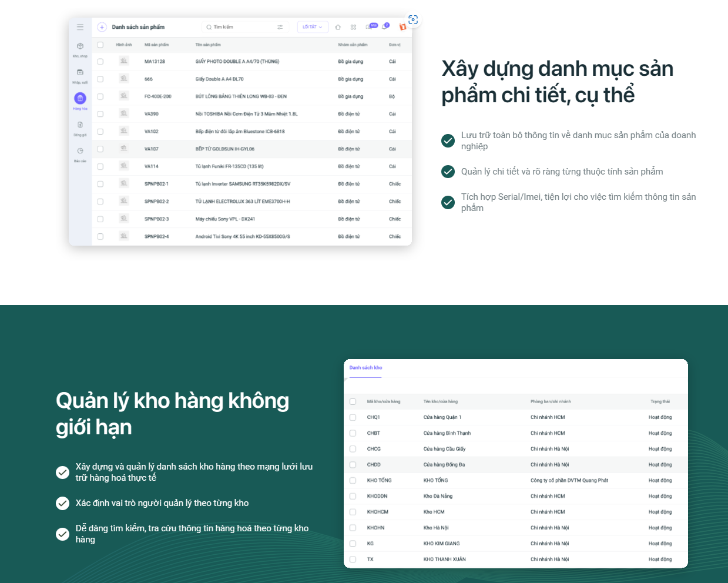The image size is (728, 583).
Task: Select product Tủ lạnh Funiki FR-135CD (135 lít)
Action: [x=230, y=167]
